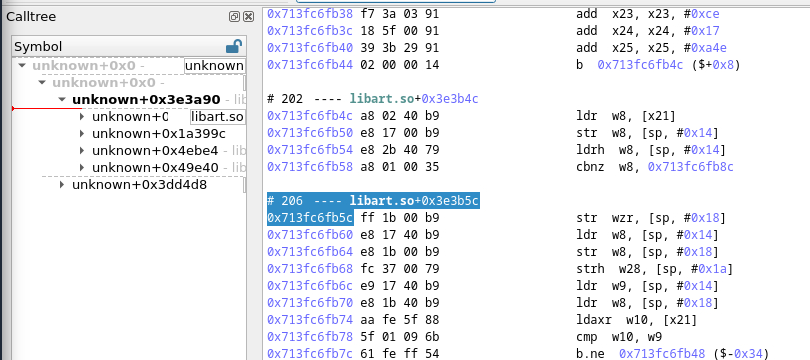The image size is (810, 360).
Task: Click address 0x713fc6fb50
Action: coord(310,133)
